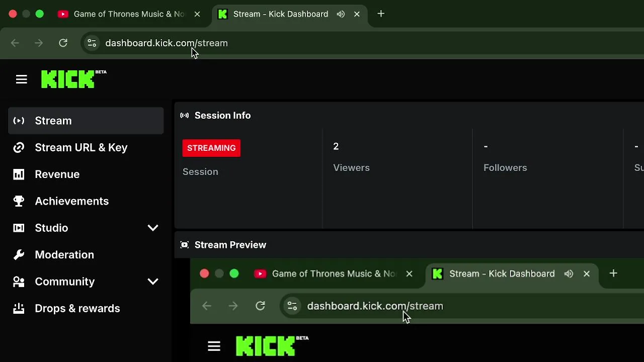The width and height of the screenshot is (644, 362).
Task: Go forward with the browser forward arrow
Action: coord(39,43)
